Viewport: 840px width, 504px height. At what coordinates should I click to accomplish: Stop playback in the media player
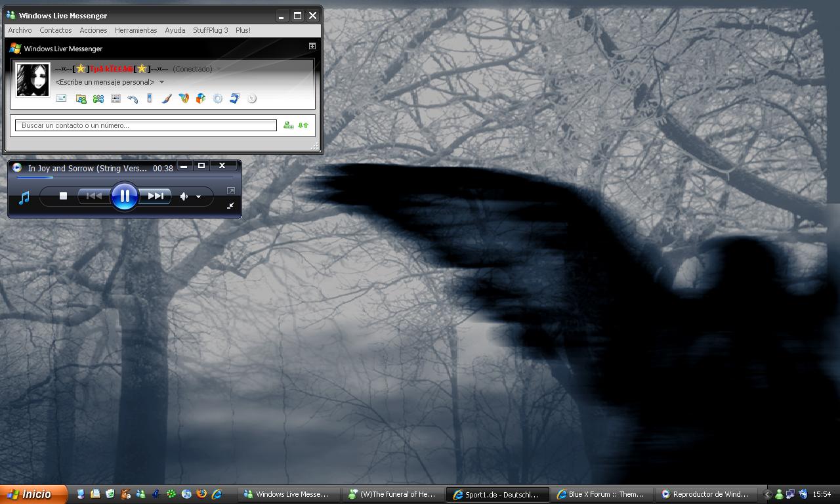click(x=63, y=196)
